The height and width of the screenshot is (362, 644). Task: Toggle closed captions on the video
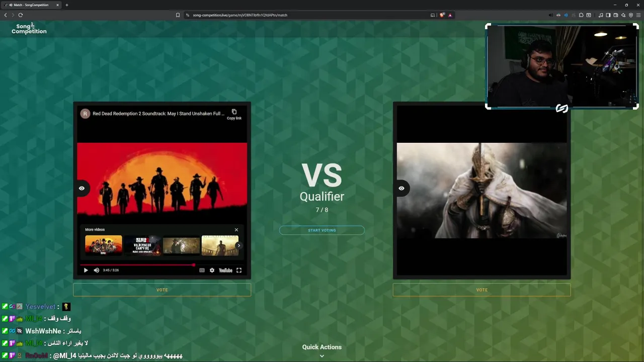202,270
